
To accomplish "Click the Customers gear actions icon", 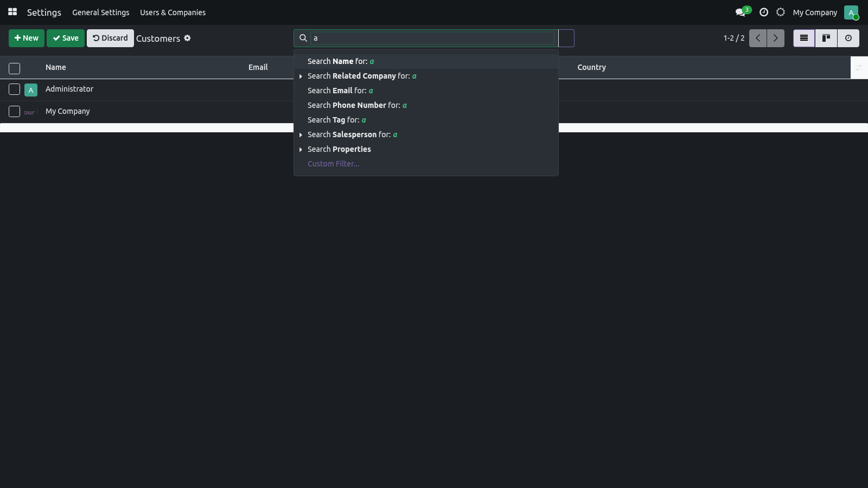I will pyautogui.click(x=187, y=38).
